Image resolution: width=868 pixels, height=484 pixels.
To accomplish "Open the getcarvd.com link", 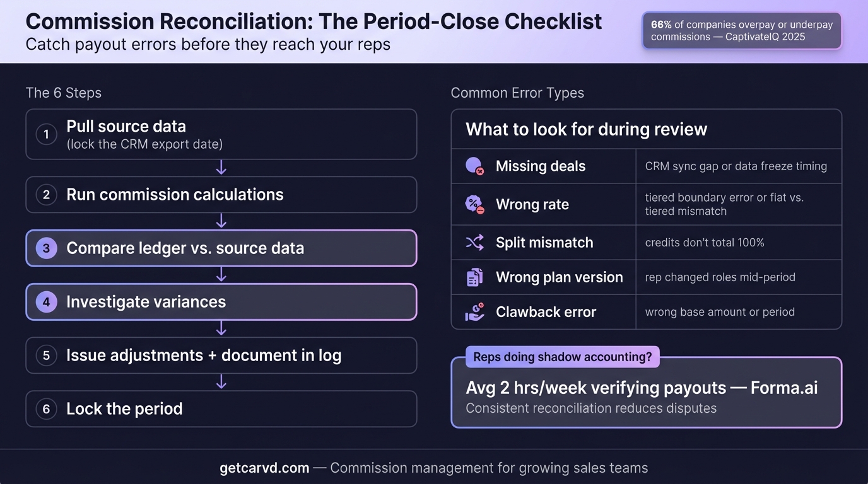I will 264,468.
